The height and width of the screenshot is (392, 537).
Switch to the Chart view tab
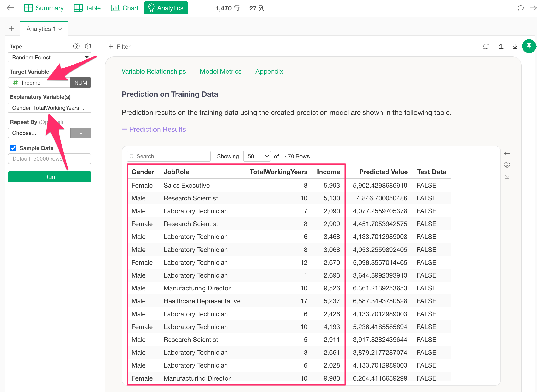coord(125,8)
